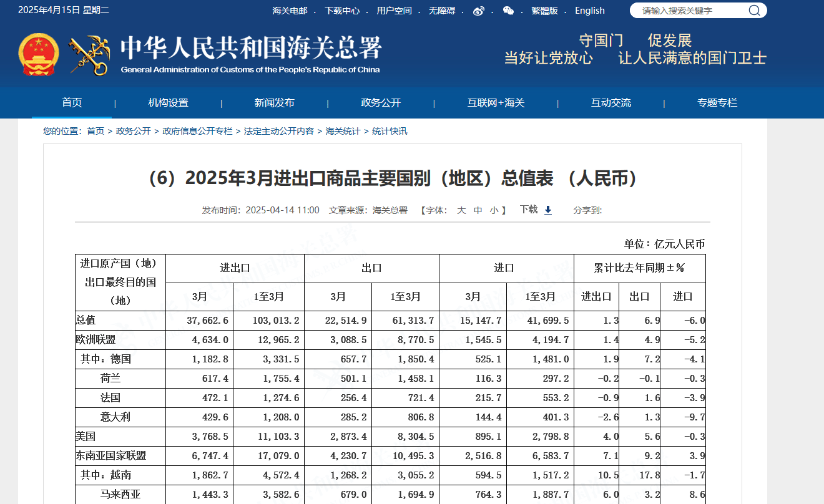Viewport: 824px width, 504px height.
Task: Click 首页 in breadcrumb
Action: (x=96, y=131)
